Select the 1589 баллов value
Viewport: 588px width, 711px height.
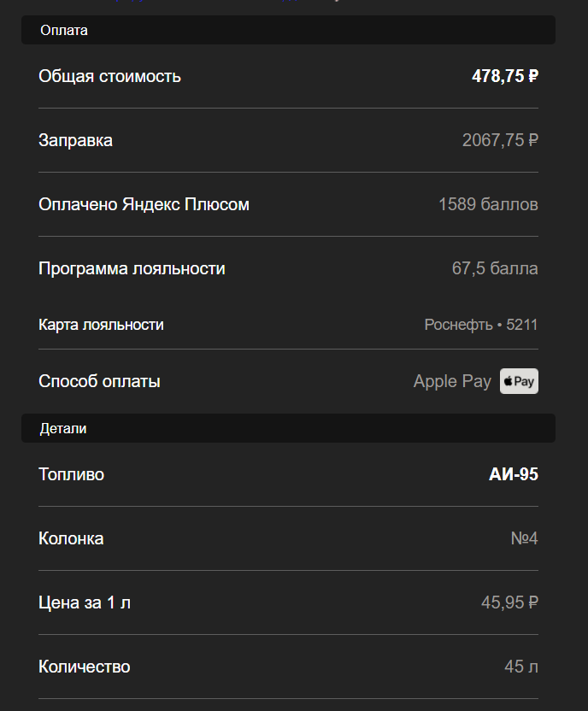pyautogui.click(x=488, y=204)
